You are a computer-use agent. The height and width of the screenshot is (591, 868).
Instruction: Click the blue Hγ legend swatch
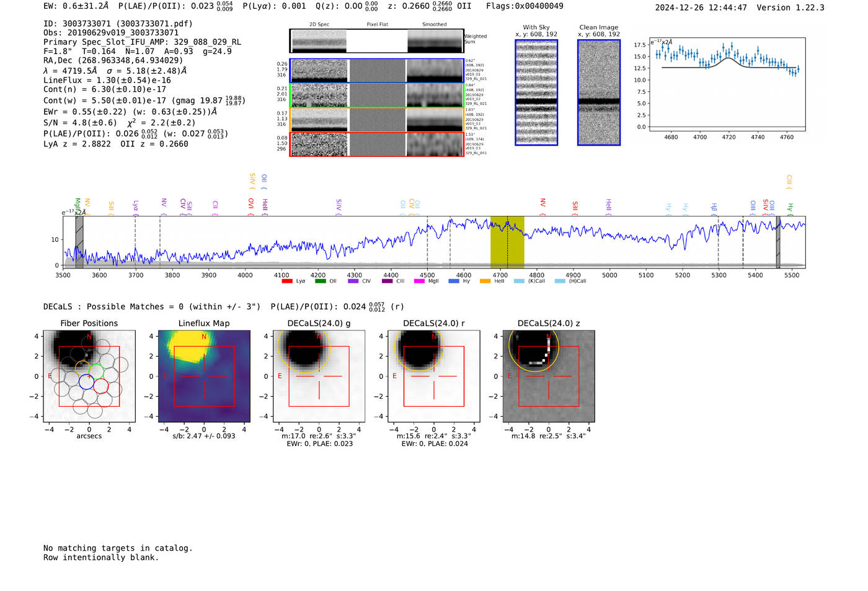454,281
